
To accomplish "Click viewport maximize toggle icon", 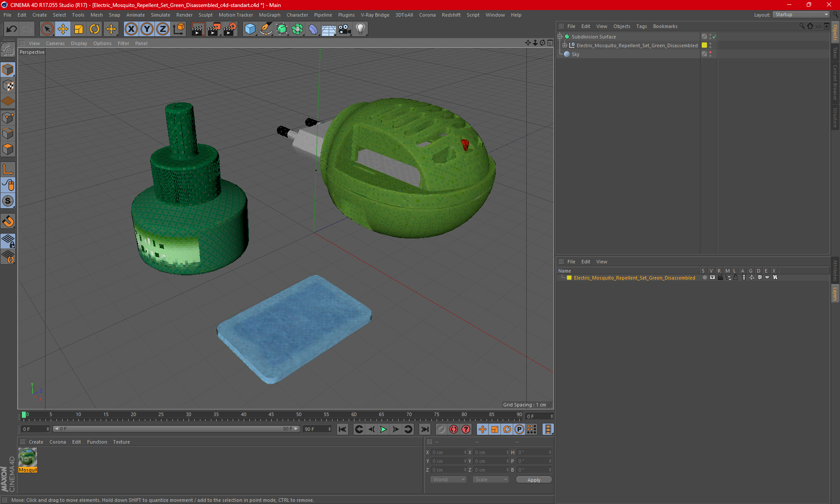I will (550, 43).
